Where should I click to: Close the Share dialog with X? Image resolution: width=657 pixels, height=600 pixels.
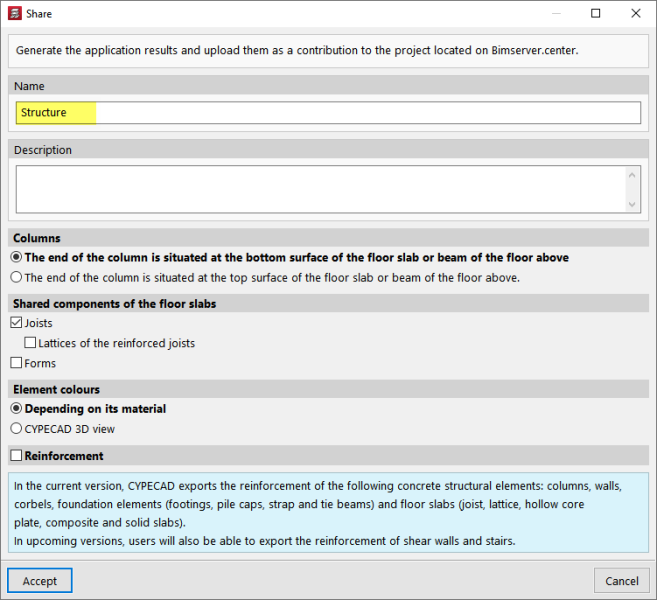635,14
